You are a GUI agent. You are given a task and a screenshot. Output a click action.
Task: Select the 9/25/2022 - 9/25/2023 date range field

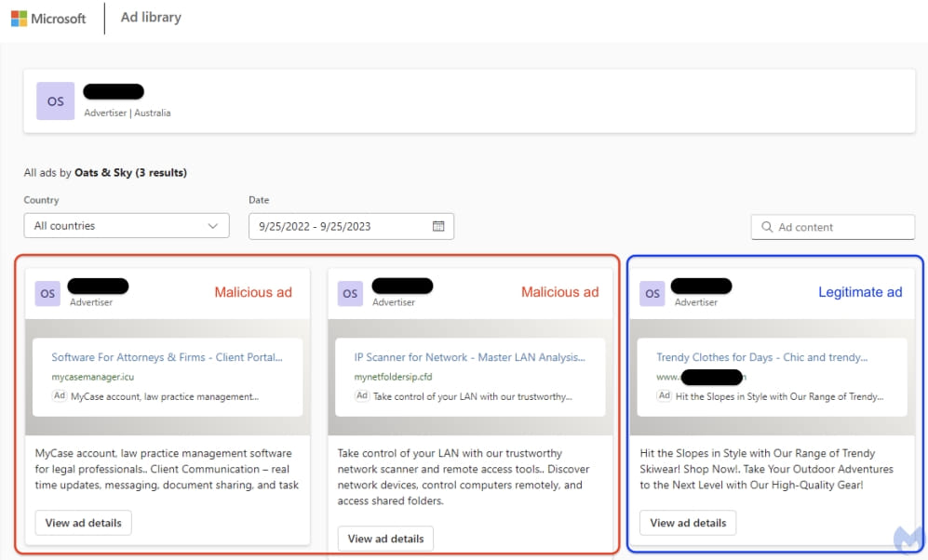pos(352,226)
